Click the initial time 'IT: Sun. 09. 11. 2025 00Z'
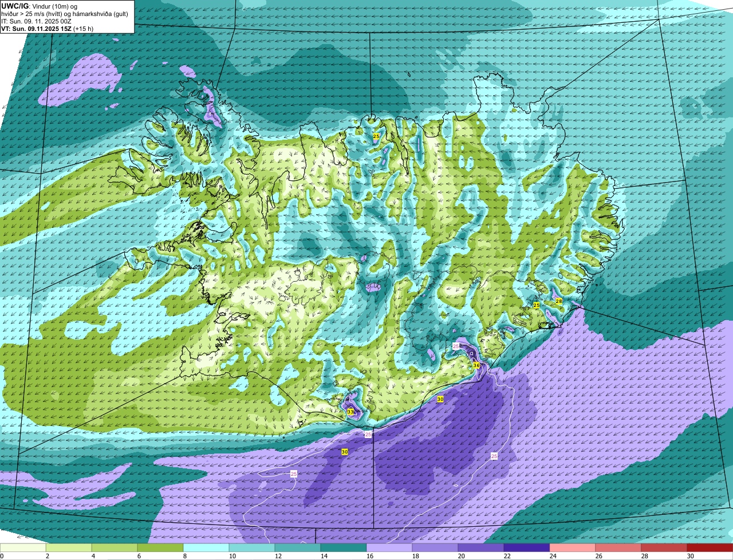 tap(36, 21)
